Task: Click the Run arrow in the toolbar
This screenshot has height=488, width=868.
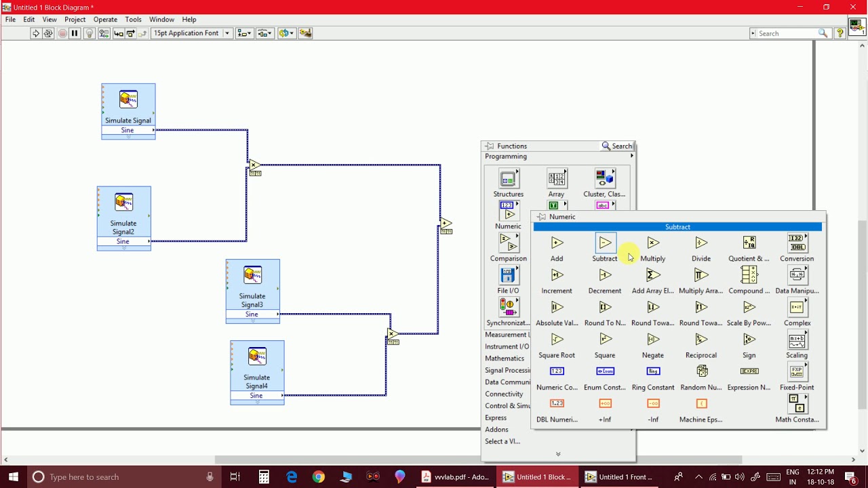Action: 36,33
